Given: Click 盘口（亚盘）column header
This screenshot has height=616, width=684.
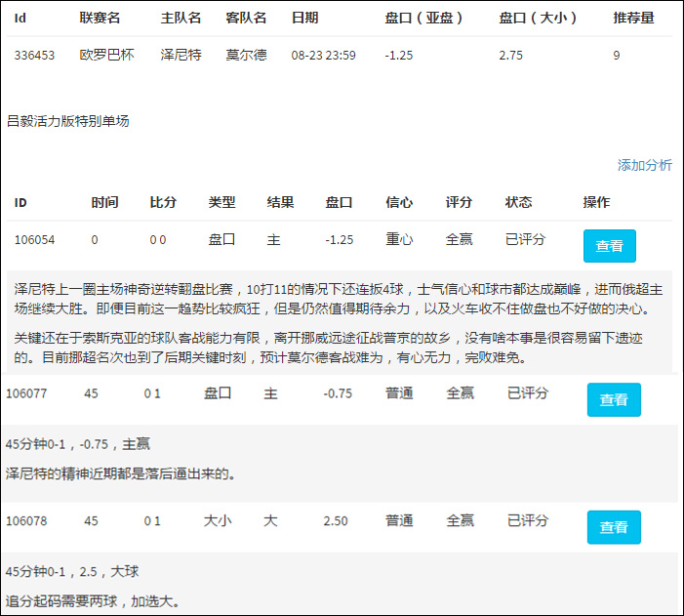Looking at the screenshot, I should coord(423,18).
